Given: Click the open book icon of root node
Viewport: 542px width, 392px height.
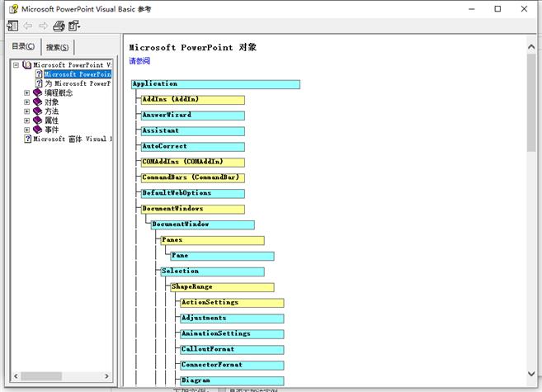Looking at the screenshot, I should click(x=27, y=65).
